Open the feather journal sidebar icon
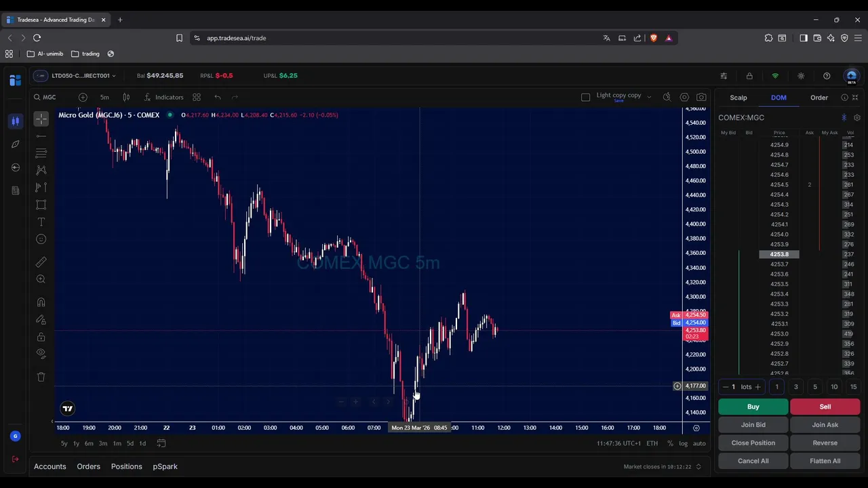Image resolution: width=868 pixels, height=488 pixels. (x=15, y=144)
